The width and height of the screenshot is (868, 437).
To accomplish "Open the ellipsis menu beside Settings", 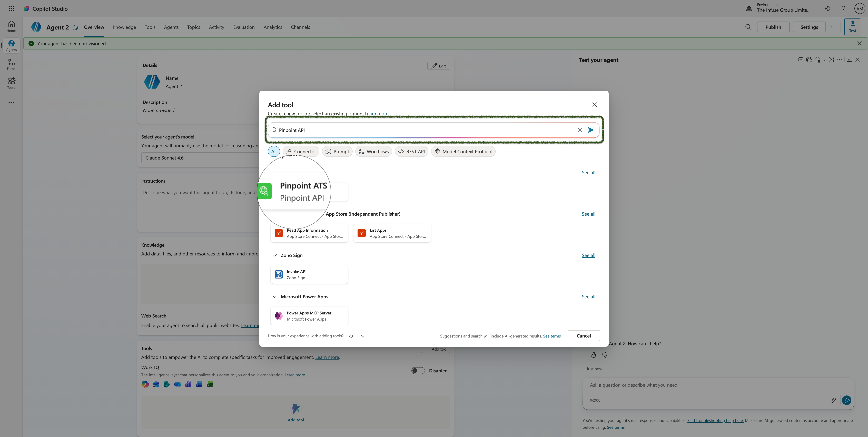I will coord(833,27).
